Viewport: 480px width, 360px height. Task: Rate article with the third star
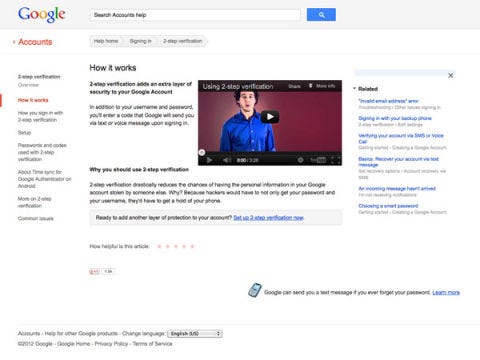coord(176,247)
